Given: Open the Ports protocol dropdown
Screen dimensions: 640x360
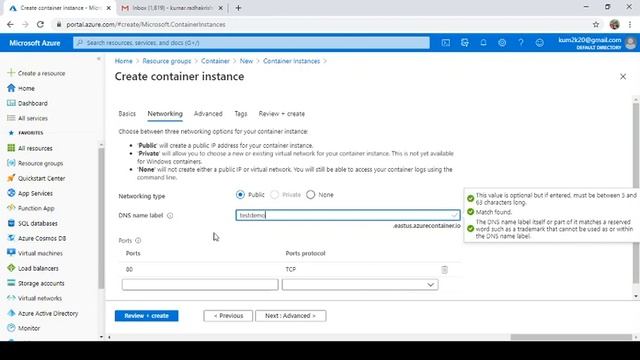Looking at the screenshot, I should 360,284.
